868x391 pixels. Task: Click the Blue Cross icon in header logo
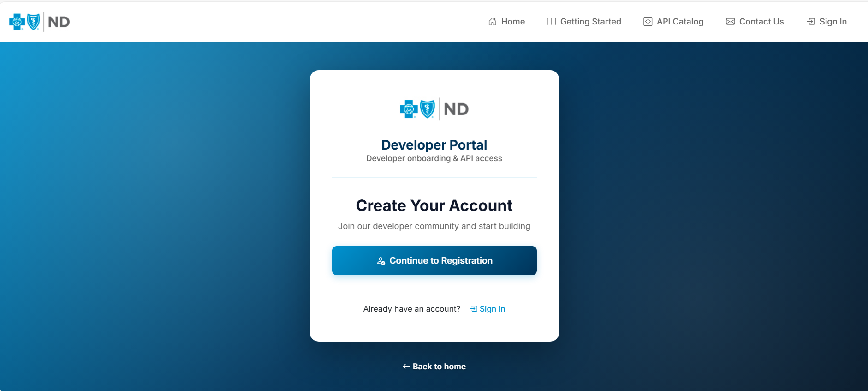[x=17, y=22]
